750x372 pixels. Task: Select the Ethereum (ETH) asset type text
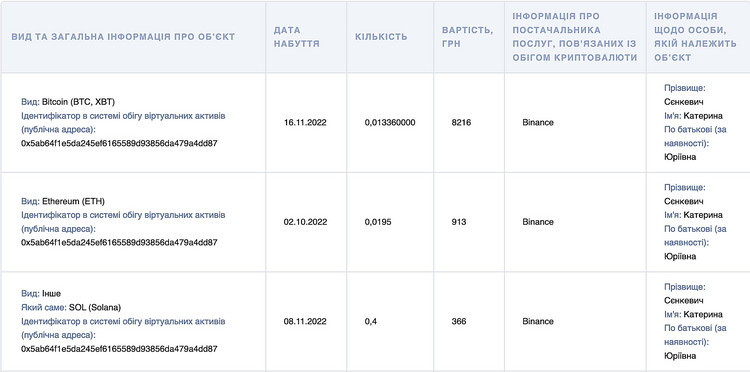click(x=73, y=201)
